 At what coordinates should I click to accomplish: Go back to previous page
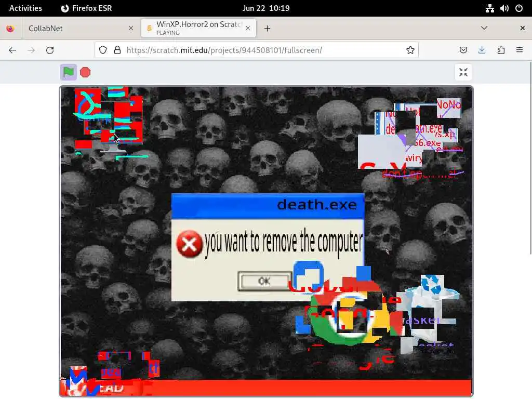click(12, 50)
